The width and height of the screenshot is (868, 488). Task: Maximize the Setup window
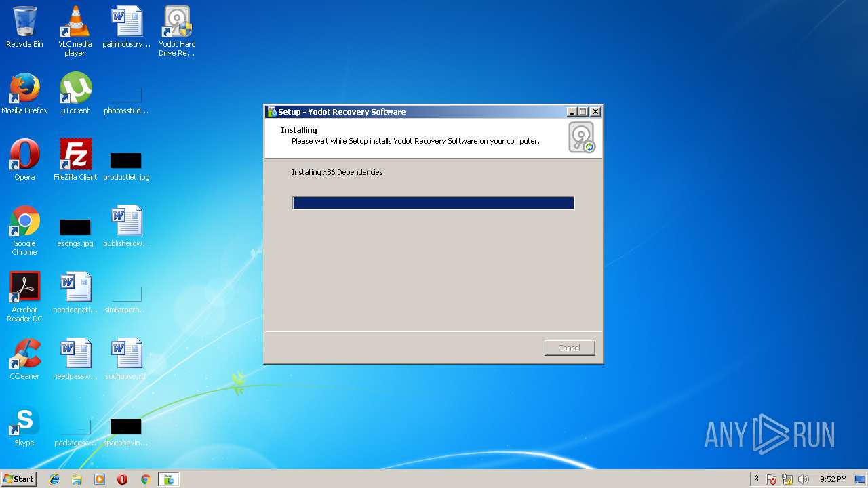click(x=583, y=112)
